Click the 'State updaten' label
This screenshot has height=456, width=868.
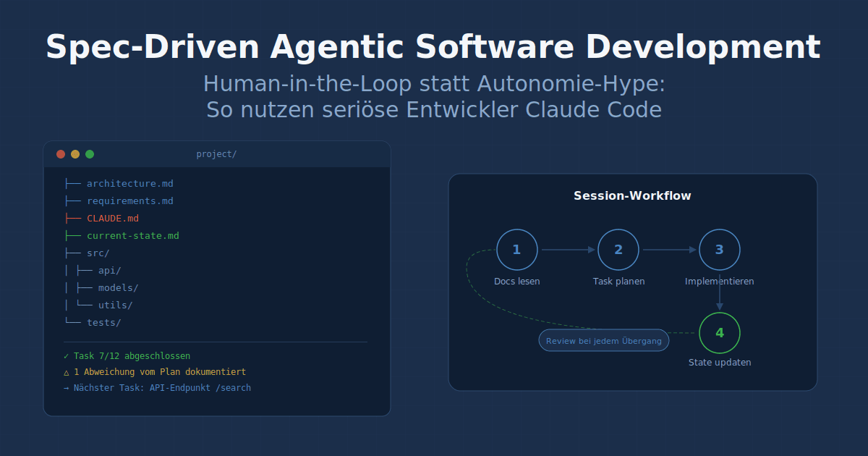(720, 363)
